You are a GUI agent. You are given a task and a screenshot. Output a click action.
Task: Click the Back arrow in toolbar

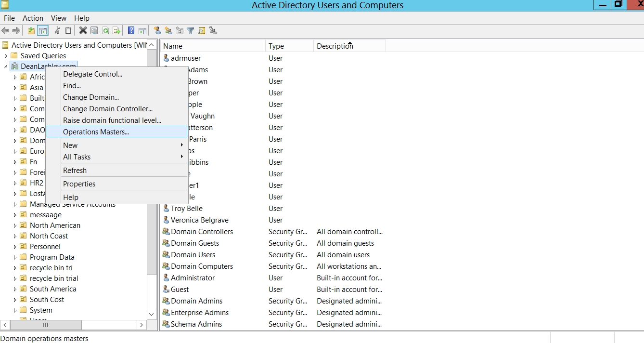6,31
